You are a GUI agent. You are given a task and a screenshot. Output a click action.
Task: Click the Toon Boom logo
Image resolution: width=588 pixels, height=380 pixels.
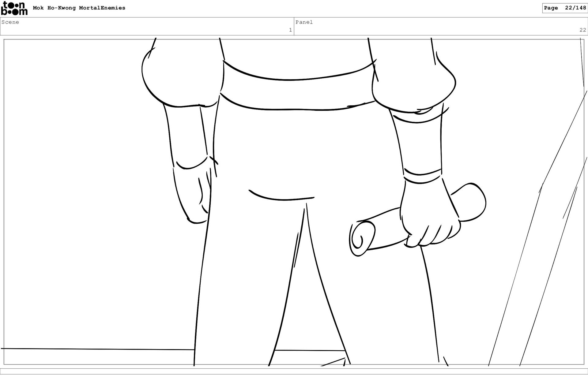tap(14, 8)
